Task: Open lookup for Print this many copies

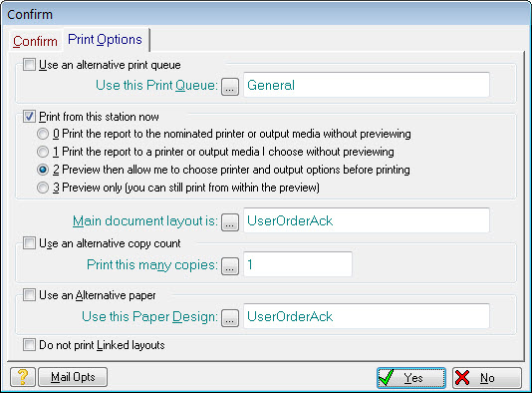Action: click(230, 266)
